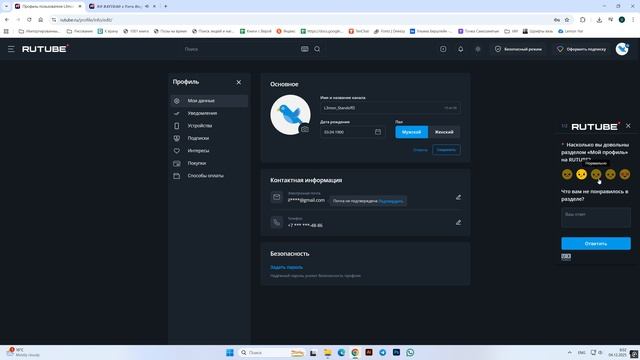Click 'Оформить подписку' button
Image resolution: width=640 pixels, height=360 pixels.
coord(582,49)
